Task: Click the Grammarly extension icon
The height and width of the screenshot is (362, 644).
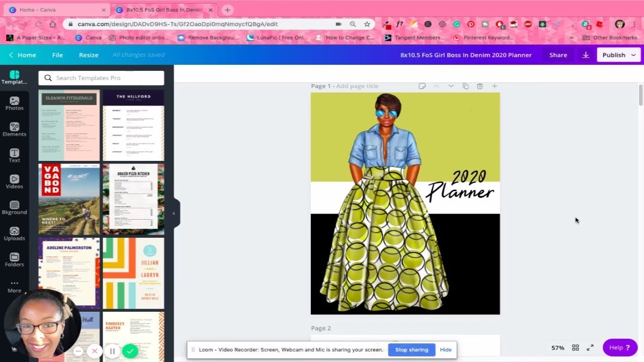Action: coord(456,24)
